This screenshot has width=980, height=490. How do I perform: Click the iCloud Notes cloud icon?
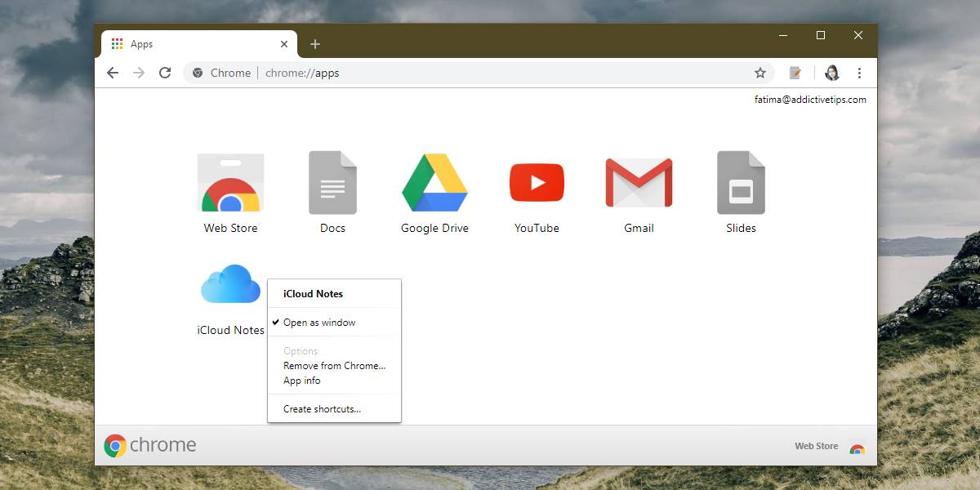pyautogui.click(x=230, y=284)
